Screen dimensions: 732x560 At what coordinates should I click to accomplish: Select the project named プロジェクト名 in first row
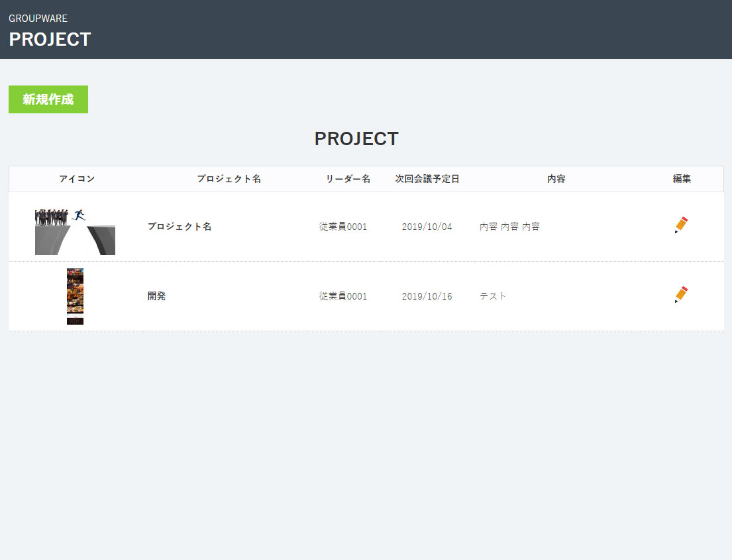(x=180, y=227)
